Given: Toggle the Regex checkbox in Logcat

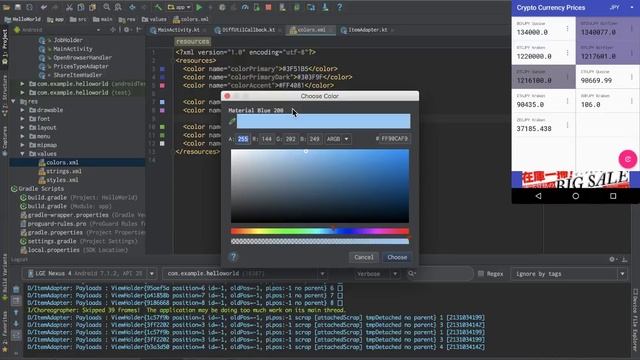Looking at the screenshot, I should pos(481,273).
